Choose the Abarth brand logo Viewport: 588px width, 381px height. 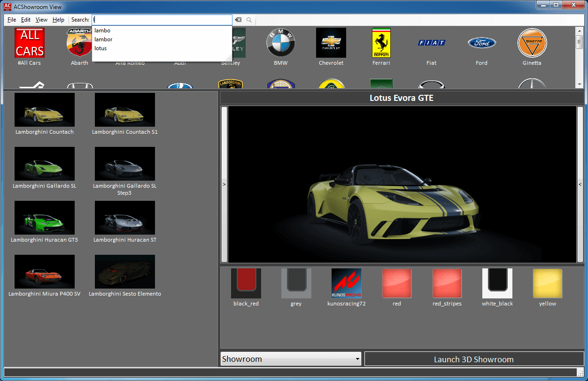click(x=79, y=43)
